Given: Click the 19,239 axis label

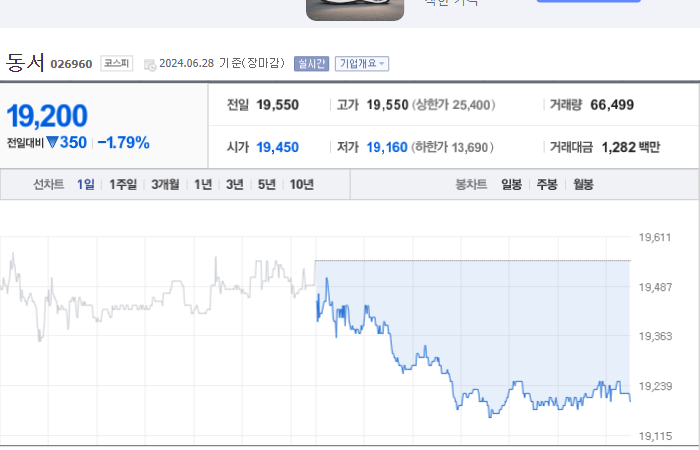Looking at the screenshot, I should (x=655, y=386).
